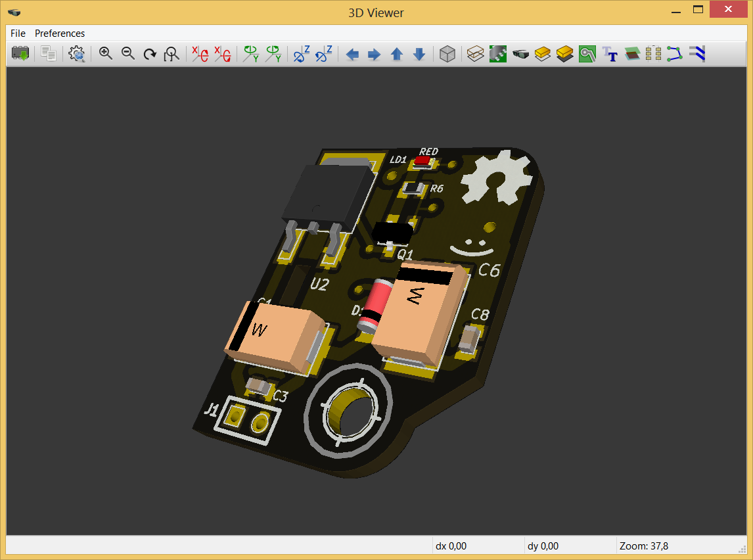
Task: Fit the board in the view
Action: [171, 54]
